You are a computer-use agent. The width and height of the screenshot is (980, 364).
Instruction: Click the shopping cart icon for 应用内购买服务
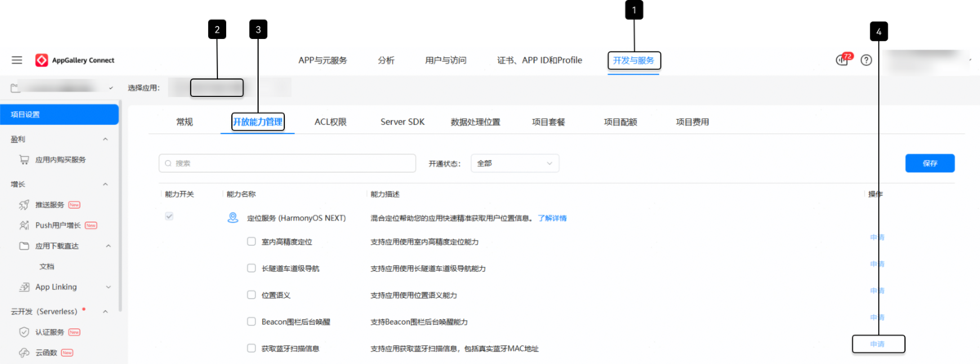coord(24,160)
